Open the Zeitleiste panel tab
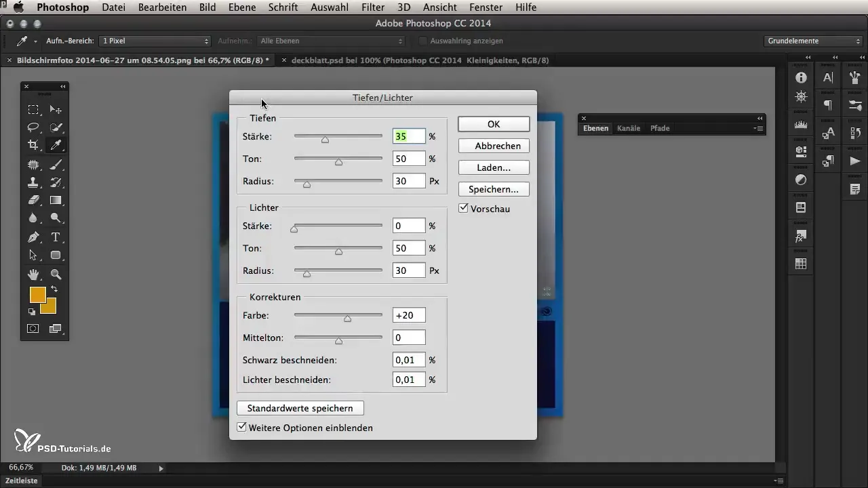This screenshot has width=868, height=488. 22,481
